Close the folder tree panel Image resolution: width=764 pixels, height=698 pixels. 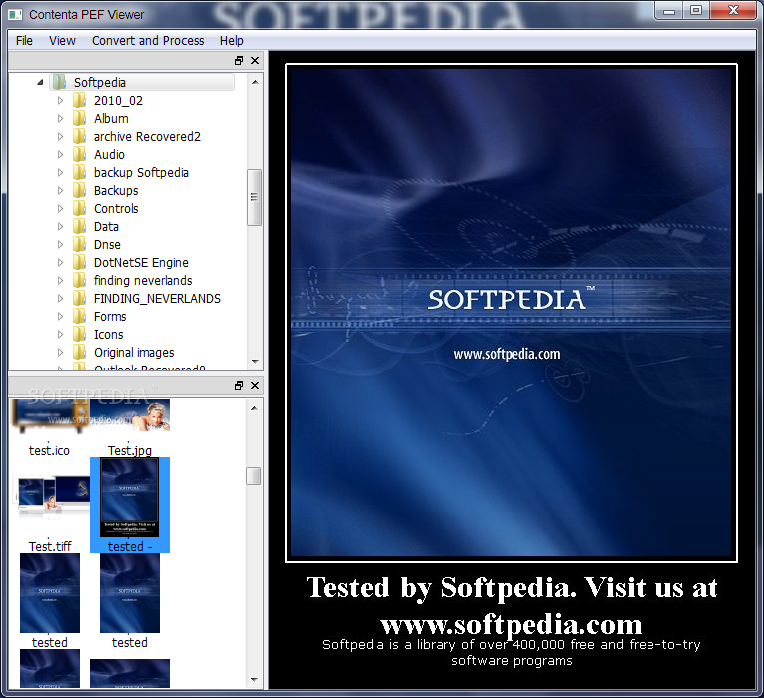point(255,60)
